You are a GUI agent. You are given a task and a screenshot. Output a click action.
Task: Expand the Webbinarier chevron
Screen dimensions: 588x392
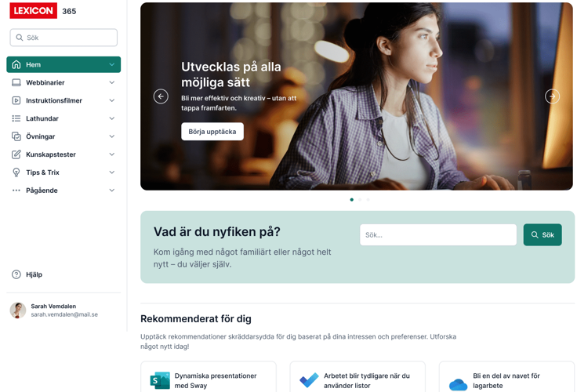112,82
